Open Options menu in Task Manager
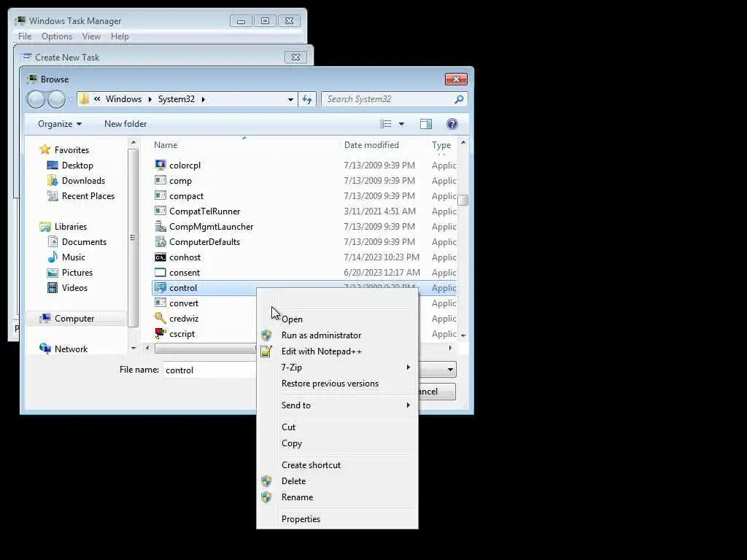The width and height of the screenshot is (747, 560). click(57, 36)
